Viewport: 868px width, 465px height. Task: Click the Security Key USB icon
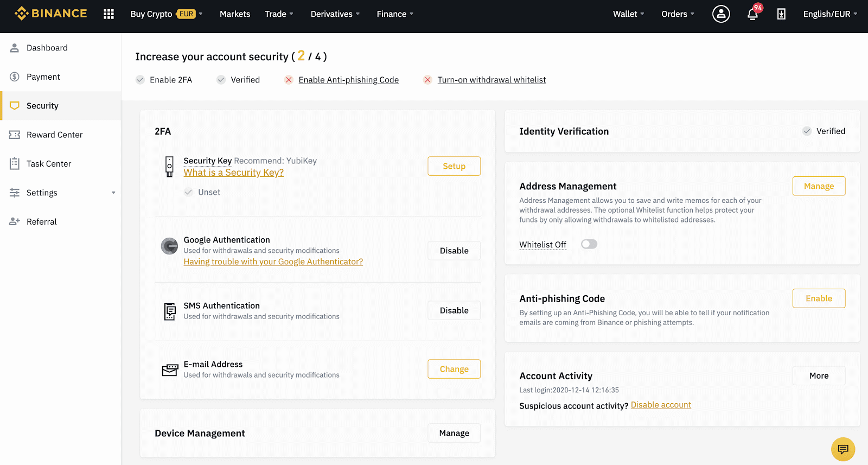(169, 167)
